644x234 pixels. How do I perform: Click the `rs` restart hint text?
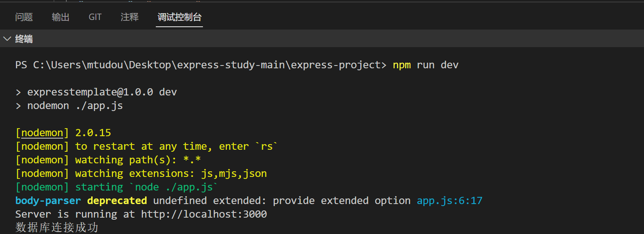[x=266, y=146]
